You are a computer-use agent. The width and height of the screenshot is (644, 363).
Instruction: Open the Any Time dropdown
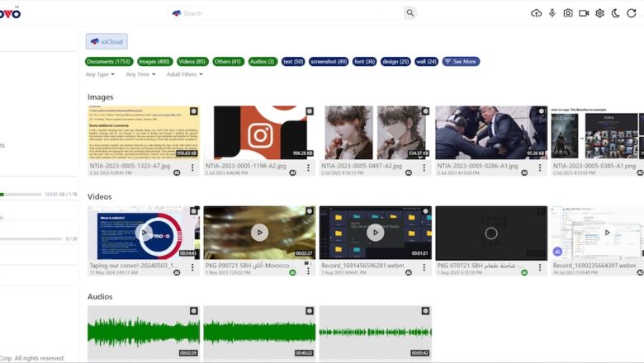click(x=141, y=74)
